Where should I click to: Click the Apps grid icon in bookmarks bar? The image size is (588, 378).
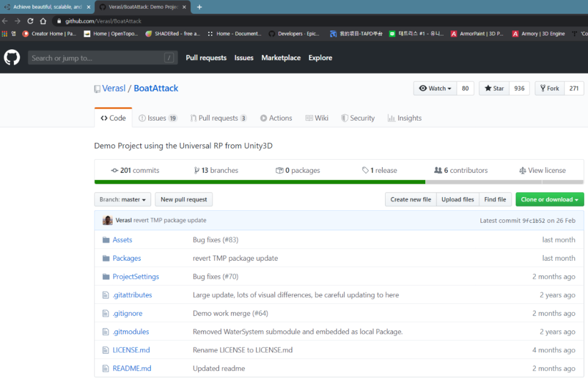click(5, 34)
